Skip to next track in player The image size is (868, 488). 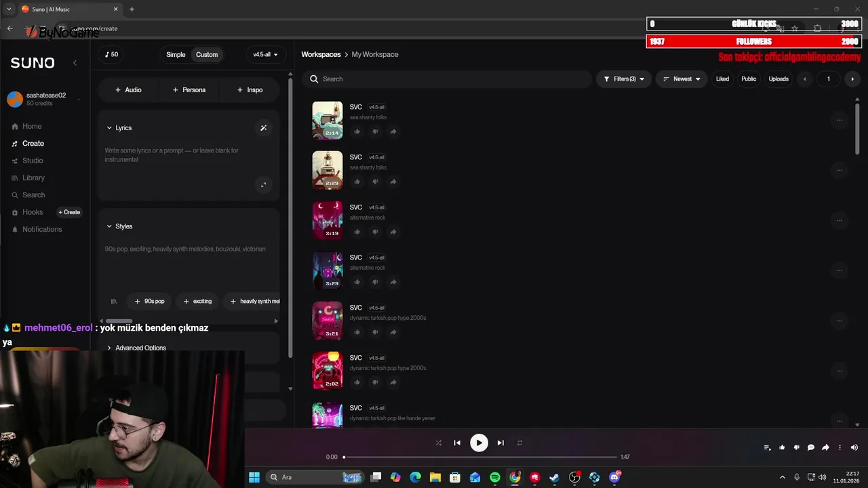pyautogui.click(x=500, y=443)
